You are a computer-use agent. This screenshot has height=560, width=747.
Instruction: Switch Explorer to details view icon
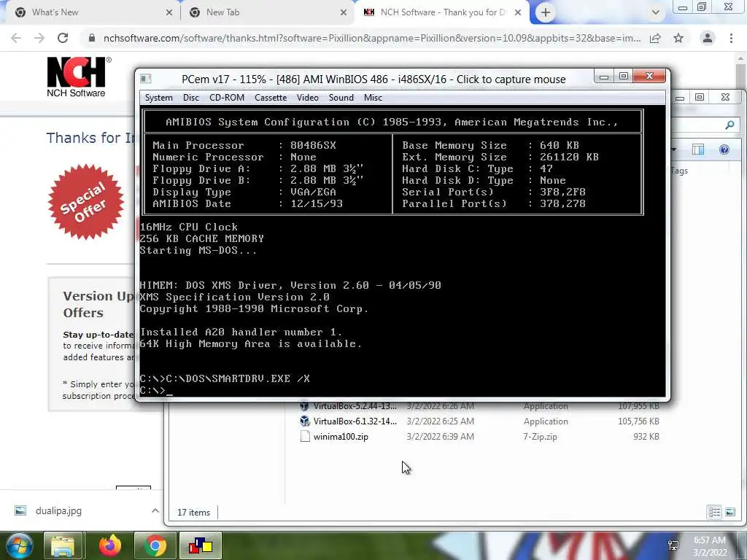click(x=714, y=513)
